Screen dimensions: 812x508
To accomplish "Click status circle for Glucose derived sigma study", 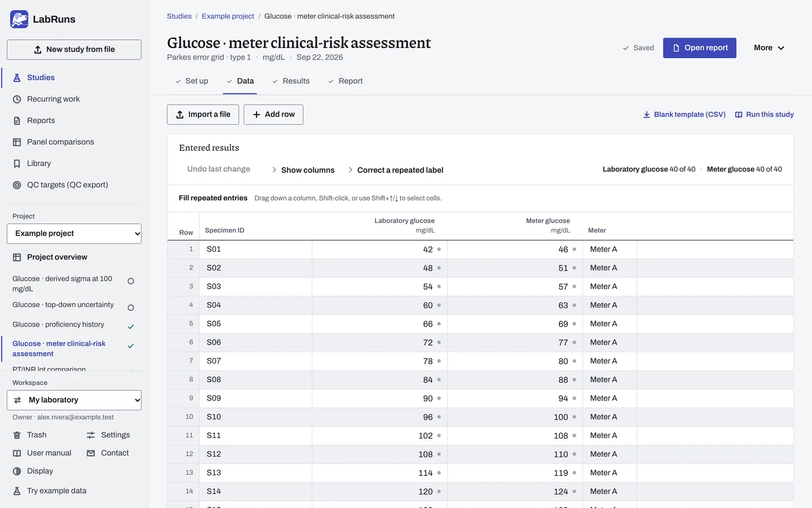I will (x=131, y=281).
